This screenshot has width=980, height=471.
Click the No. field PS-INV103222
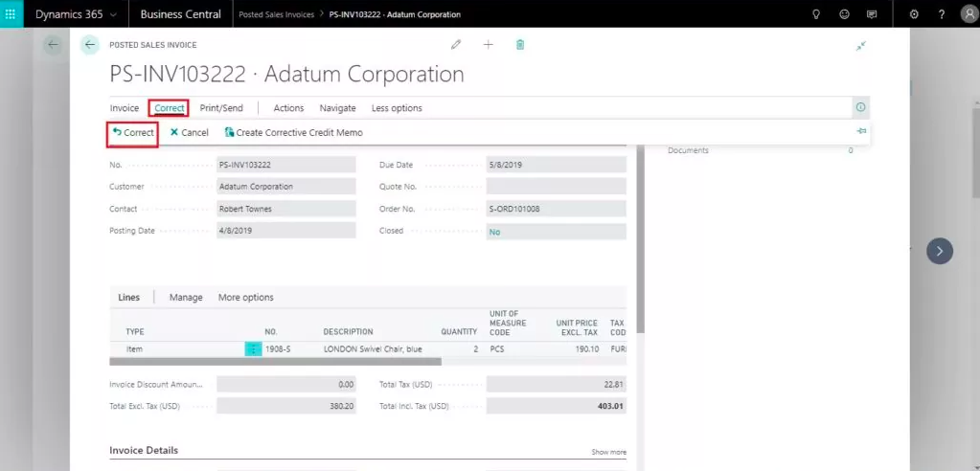(x=286, y=165)
